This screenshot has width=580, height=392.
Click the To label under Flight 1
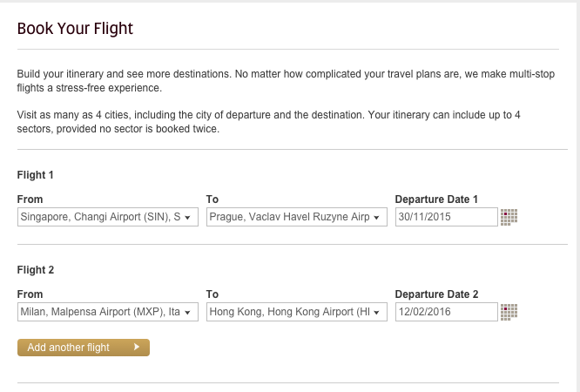pyautogui.click(x=212, y=199)
